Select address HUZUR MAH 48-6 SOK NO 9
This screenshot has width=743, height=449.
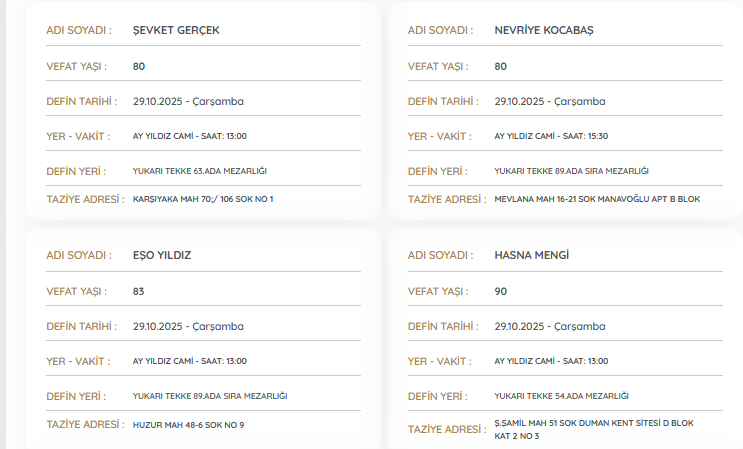point(188,425)
